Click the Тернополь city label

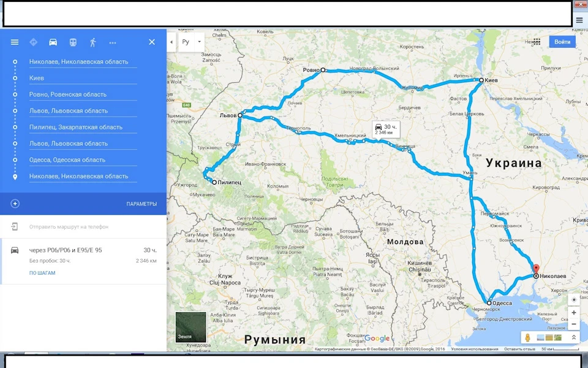(x=298, y=128)
